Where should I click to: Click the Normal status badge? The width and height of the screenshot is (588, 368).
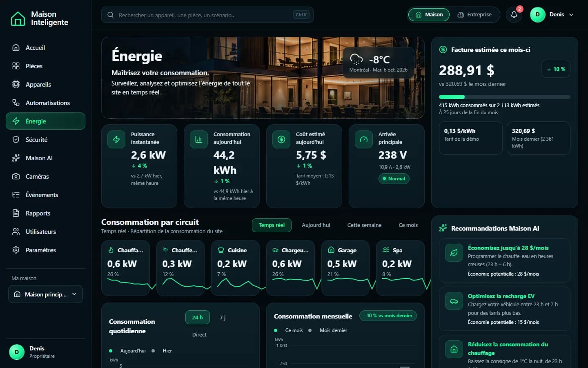coord(394,179)
